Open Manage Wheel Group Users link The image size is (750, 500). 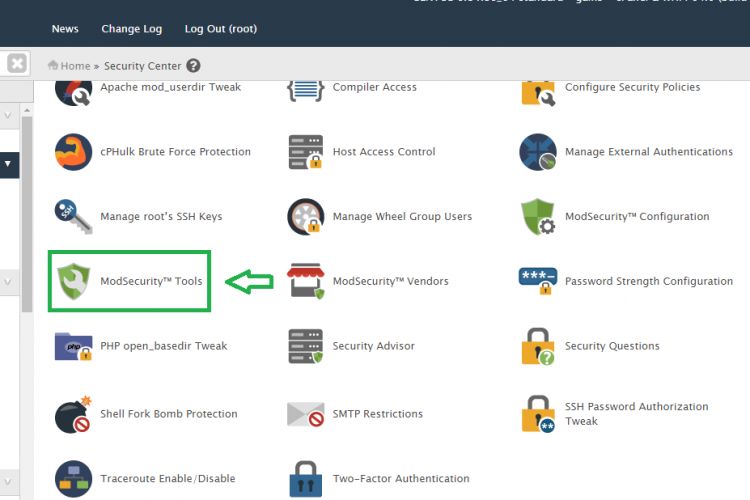coord(402,216)
